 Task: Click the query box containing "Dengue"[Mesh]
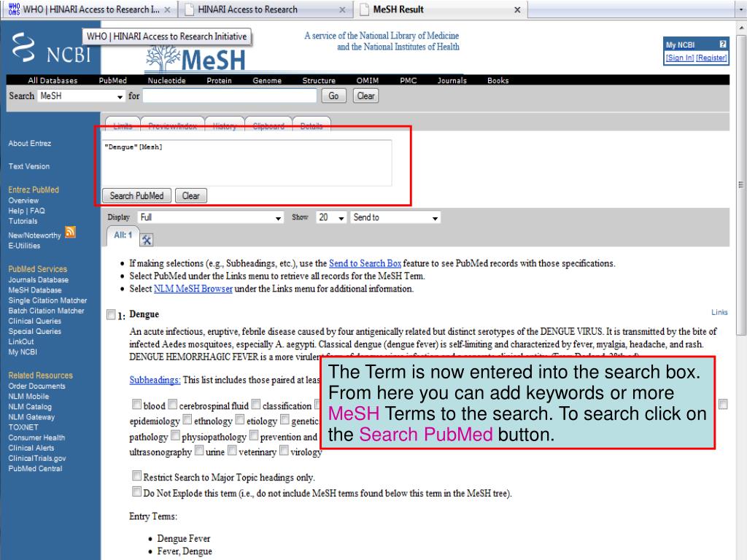[x=247, y=163]
